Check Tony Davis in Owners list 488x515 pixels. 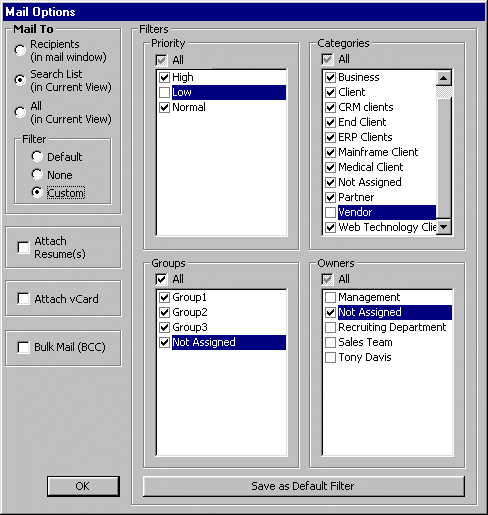click(x=330, y=357)
